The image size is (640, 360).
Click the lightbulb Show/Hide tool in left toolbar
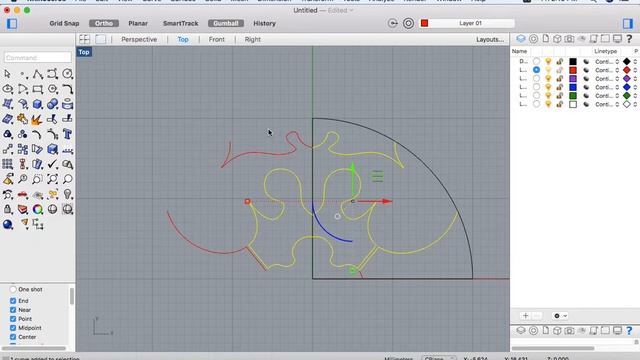[68, 194]
